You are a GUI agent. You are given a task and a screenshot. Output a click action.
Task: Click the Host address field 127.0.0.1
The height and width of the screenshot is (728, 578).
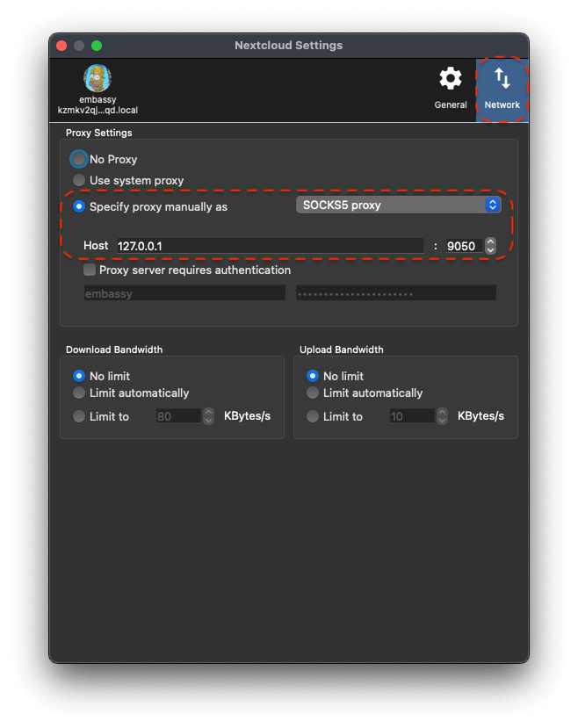tap(270, 246)
